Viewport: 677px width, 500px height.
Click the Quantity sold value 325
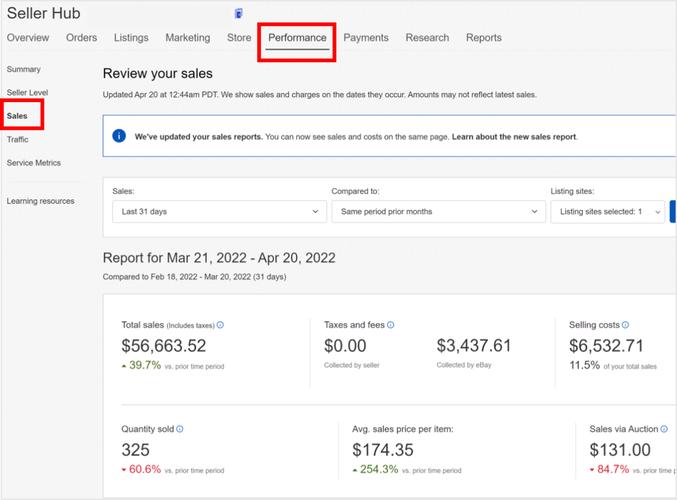pyautogui.click(x=136, y=450)
